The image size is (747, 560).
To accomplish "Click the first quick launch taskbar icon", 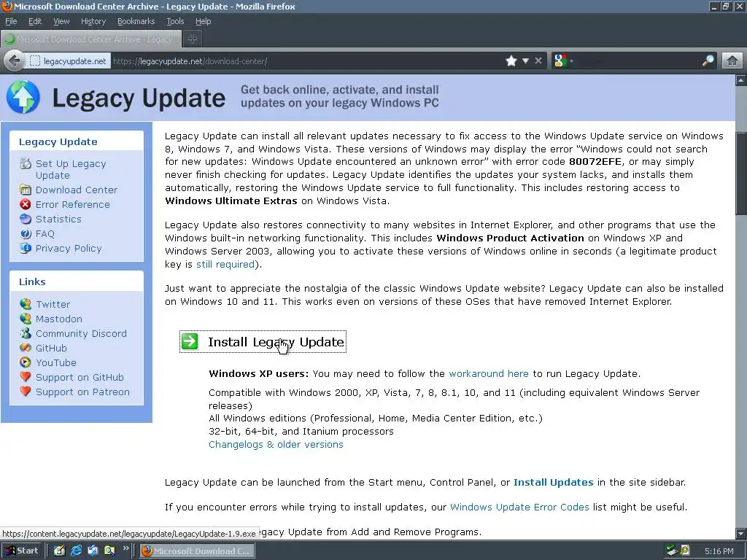I will [60, 551].
